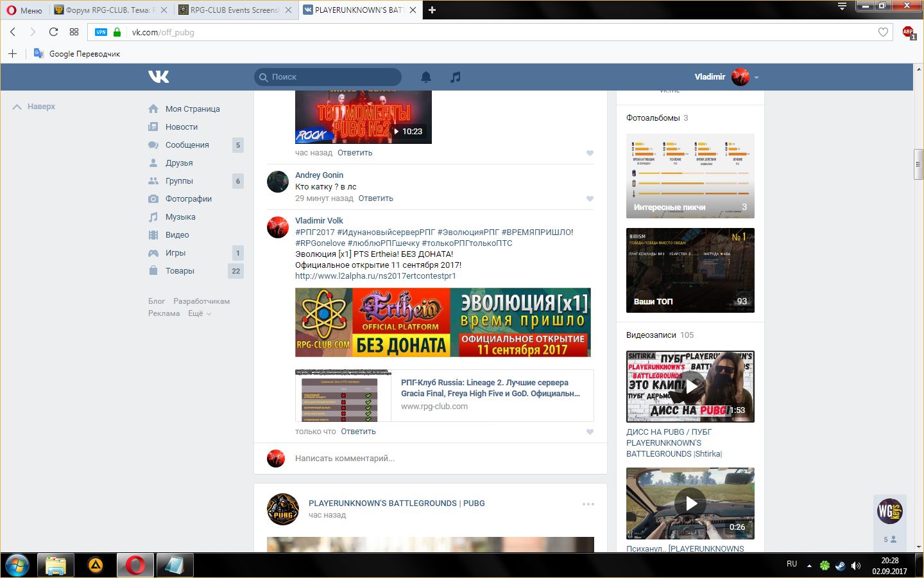The height and width of the screenshot is (578, 924).
Task: Toggle the VPN badge in address bar
Action: tap(101, 32)
